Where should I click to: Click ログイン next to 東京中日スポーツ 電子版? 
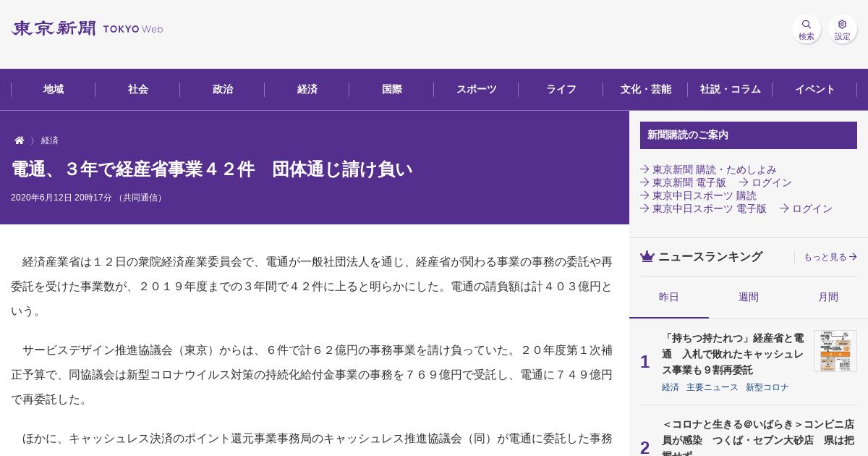click(806, 208)
